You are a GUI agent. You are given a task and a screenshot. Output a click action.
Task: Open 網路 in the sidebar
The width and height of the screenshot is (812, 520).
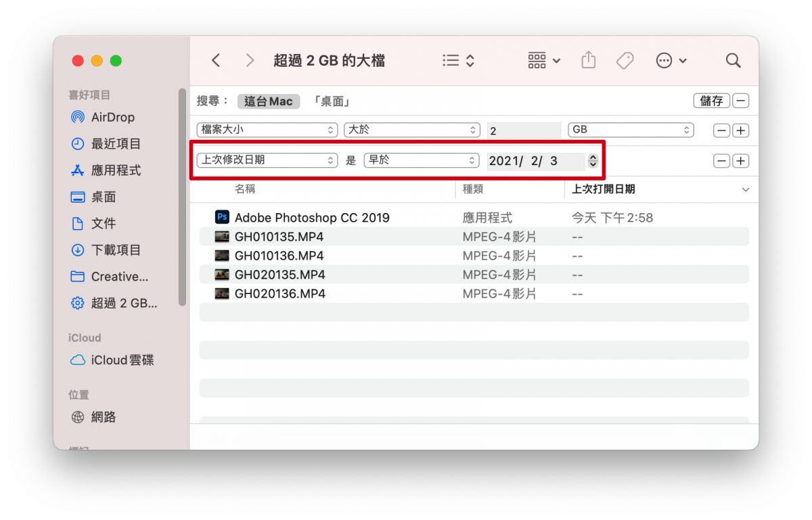click(94, 417)
